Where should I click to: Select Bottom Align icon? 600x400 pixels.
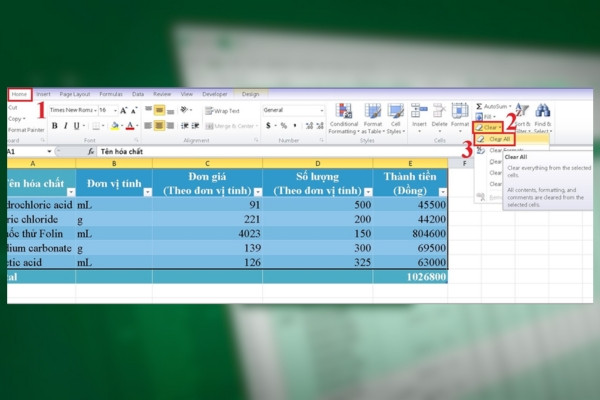pyautogui.click(x=171, y=111)
